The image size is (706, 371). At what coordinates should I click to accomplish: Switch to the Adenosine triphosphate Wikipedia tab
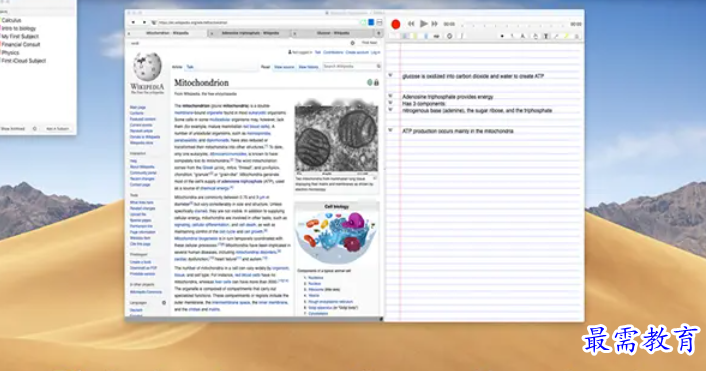(x=250, y=33)
